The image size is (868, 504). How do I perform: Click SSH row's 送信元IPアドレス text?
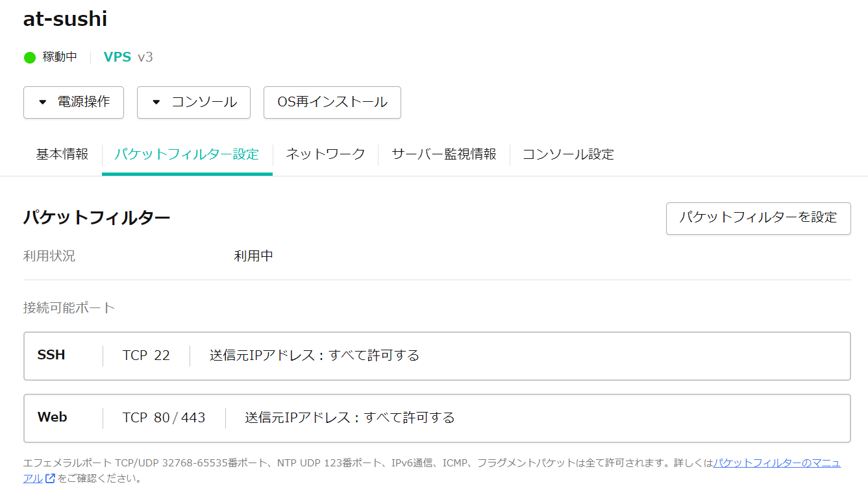point(314,355)
